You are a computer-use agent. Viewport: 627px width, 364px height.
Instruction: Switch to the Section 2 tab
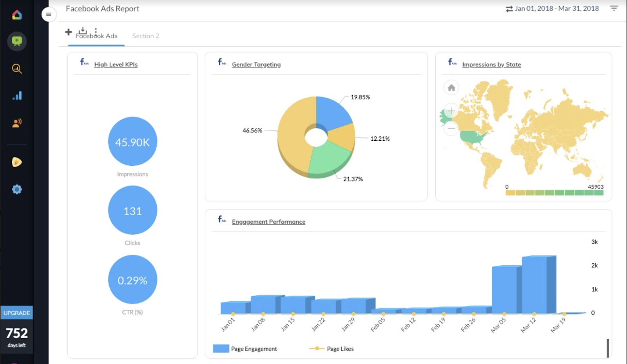pos(145,36)
